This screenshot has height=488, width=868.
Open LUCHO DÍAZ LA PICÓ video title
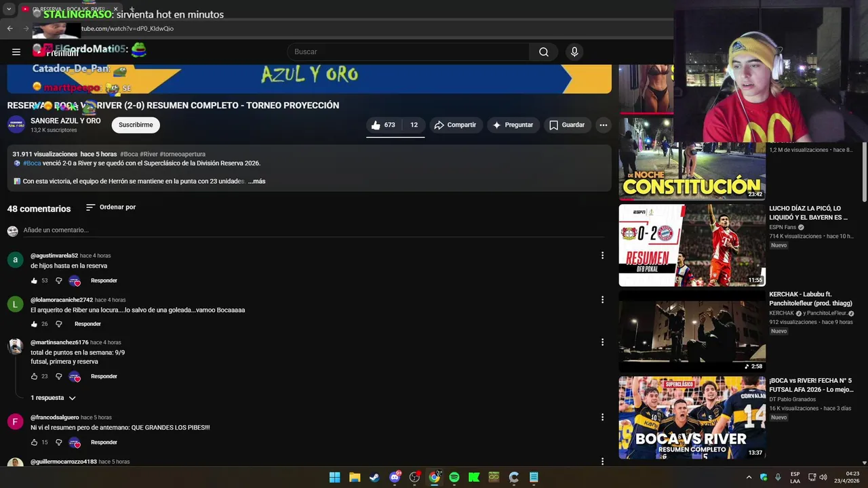pos(808,213)
